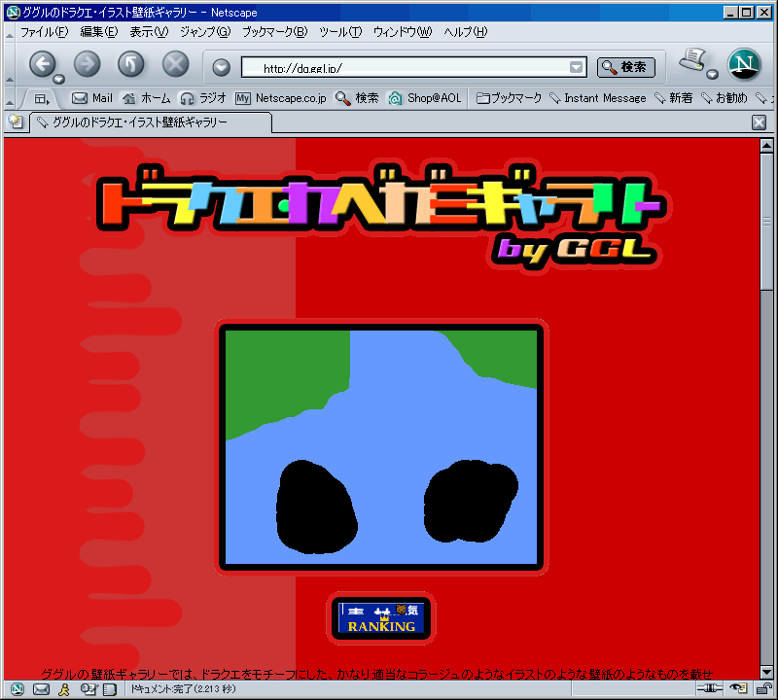
Task: Open Composer icon in status bar
Action: point(88,688)
